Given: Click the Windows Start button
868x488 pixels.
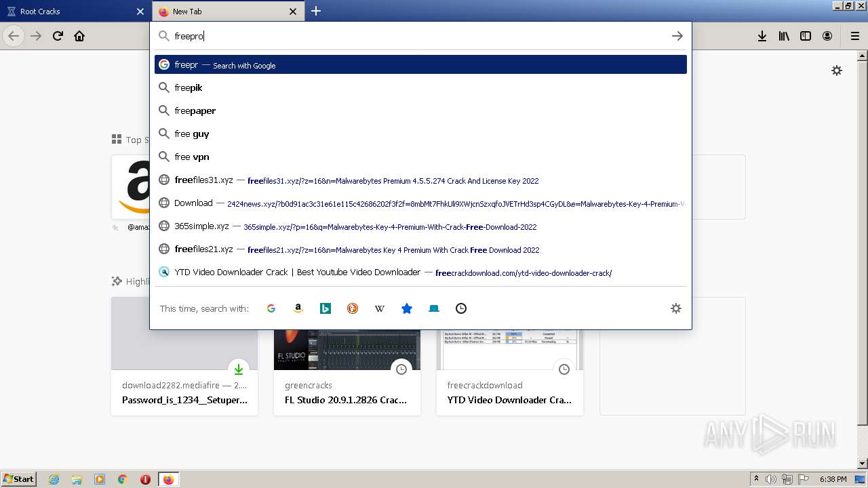Looking at the screenshot, I should pos(19,479).
